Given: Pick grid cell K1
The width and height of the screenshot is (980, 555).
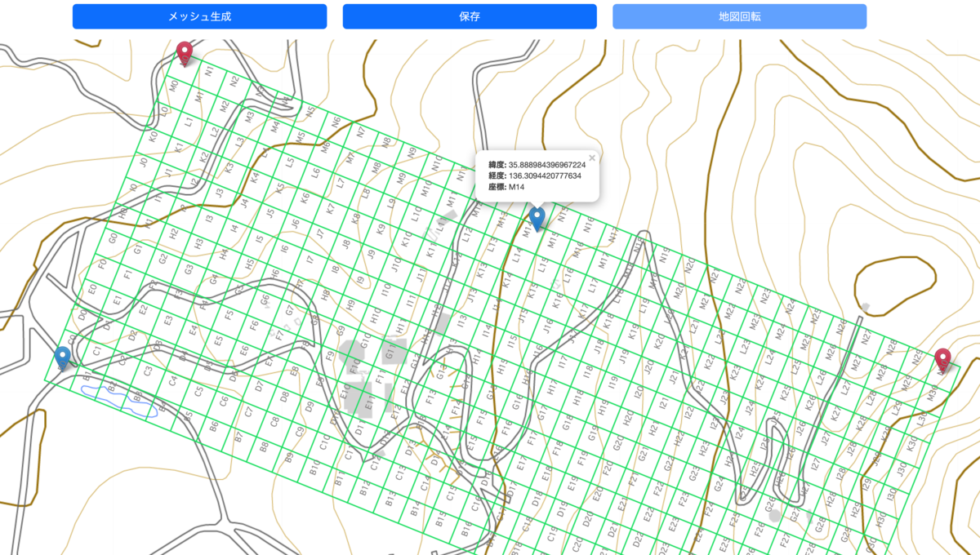Looking at the screenshot, I should pyautogui.click(x=179, y=146).
